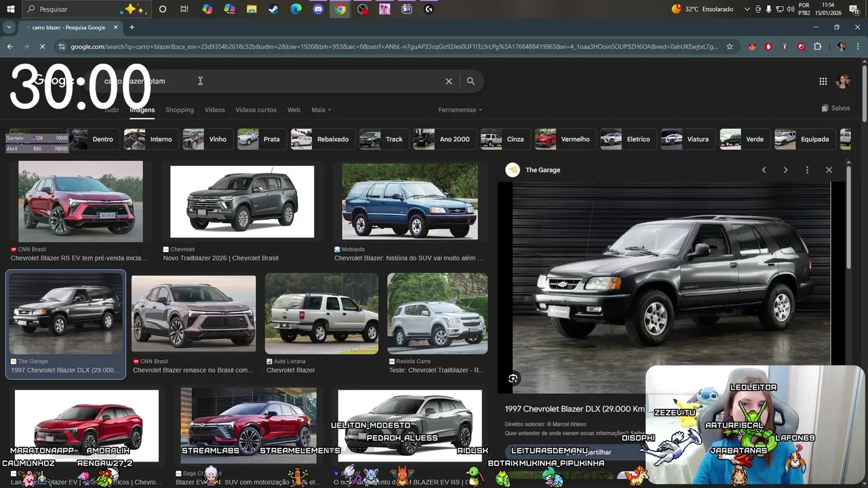Switch to Web results tab
The image size is (868, 488).
click(x=294, y=110)
